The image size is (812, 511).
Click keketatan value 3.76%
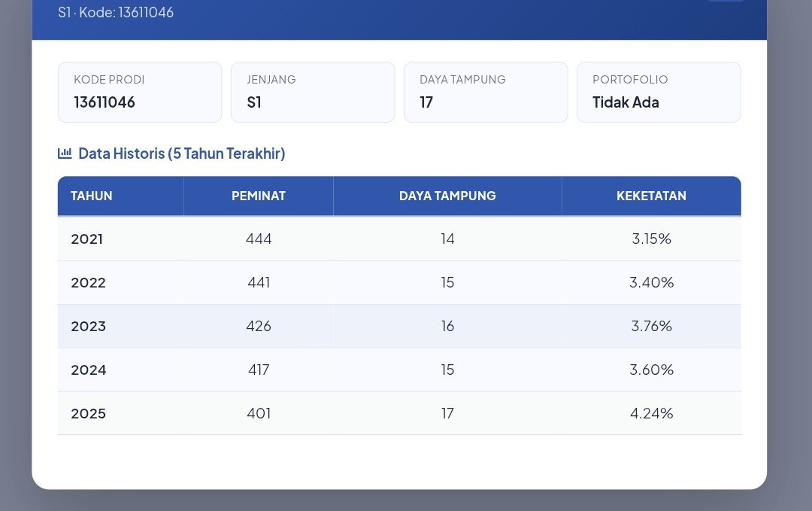pos(651,326)
